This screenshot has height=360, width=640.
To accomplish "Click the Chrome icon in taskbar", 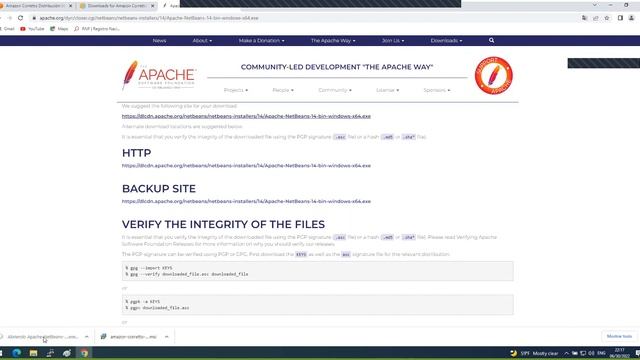I will (x=84, y=353).
